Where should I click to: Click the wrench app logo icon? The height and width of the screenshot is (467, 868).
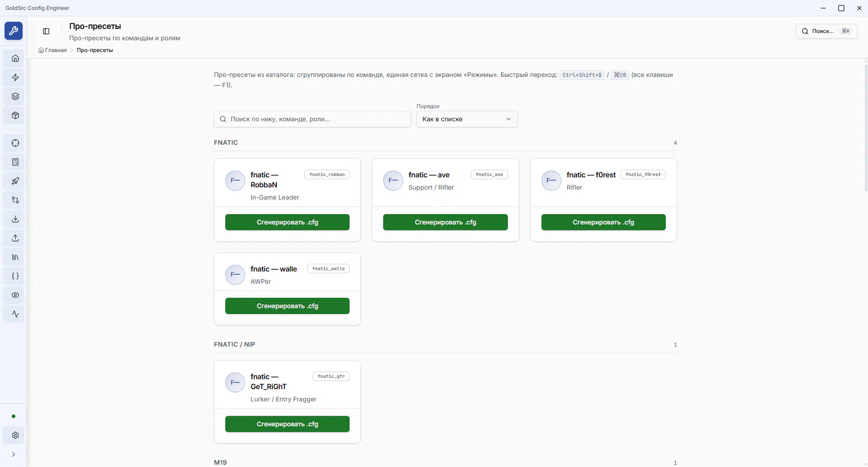14,31
